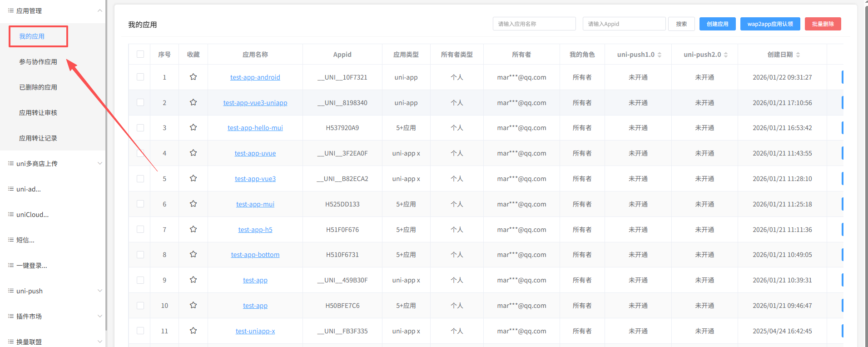Open the test-app-hello-mui app link

[x=255, y=128]
